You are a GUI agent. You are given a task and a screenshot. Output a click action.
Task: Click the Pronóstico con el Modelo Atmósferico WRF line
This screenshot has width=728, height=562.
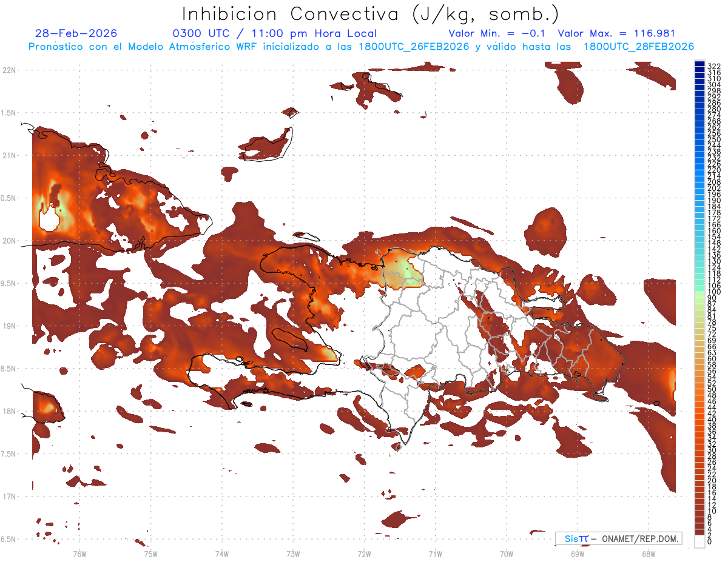tap(361, 47)
